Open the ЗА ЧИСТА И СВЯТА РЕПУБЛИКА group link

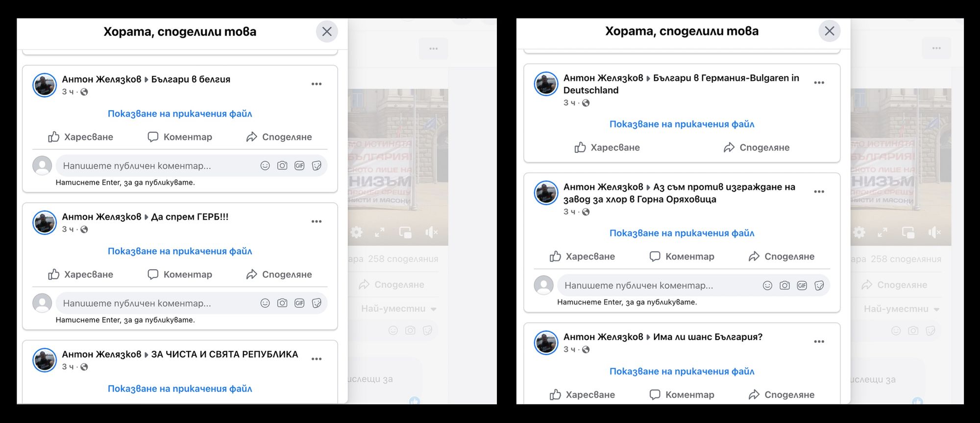tap(224, 354)
